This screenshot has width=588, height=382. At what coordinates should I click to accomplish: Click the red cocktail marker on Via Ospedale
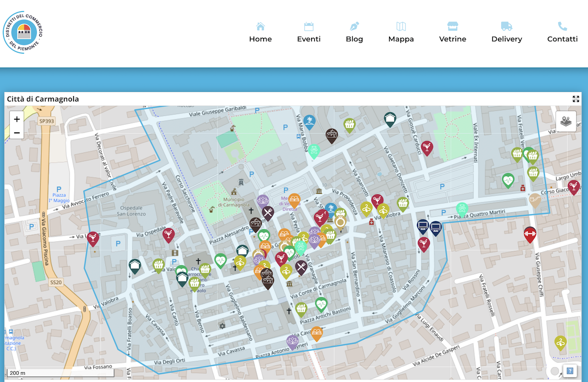tap(169, 235)
